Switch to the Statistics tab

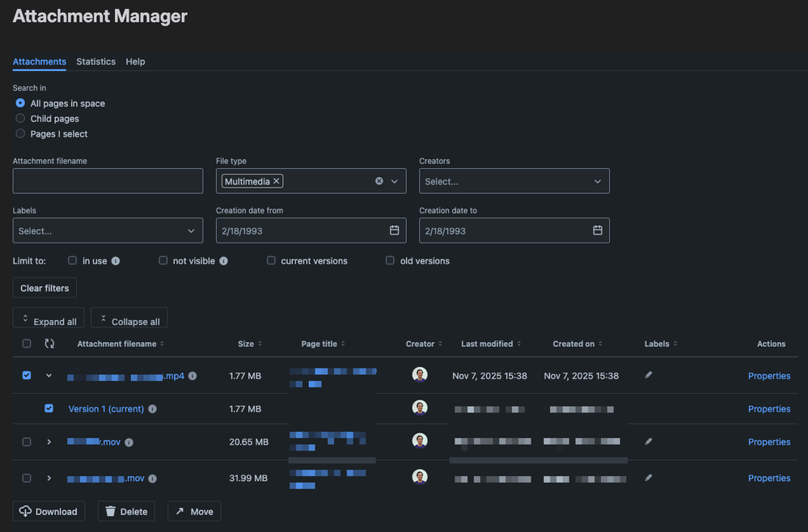click(x=96, y=61)
